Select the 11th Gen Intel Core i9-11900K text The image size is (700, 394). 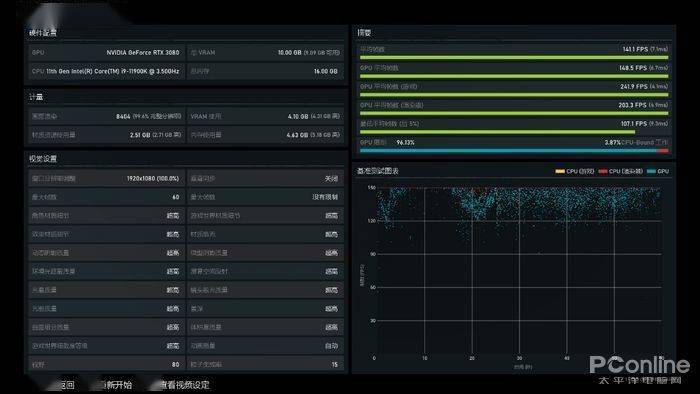(x=112, y=71)
